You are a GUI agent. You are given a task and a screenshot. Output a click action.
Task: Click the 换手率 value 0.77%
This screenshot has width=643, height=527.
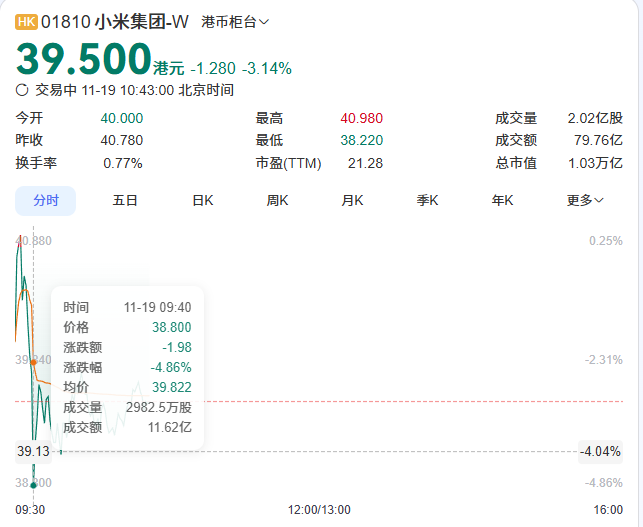(x=123, y=163)
